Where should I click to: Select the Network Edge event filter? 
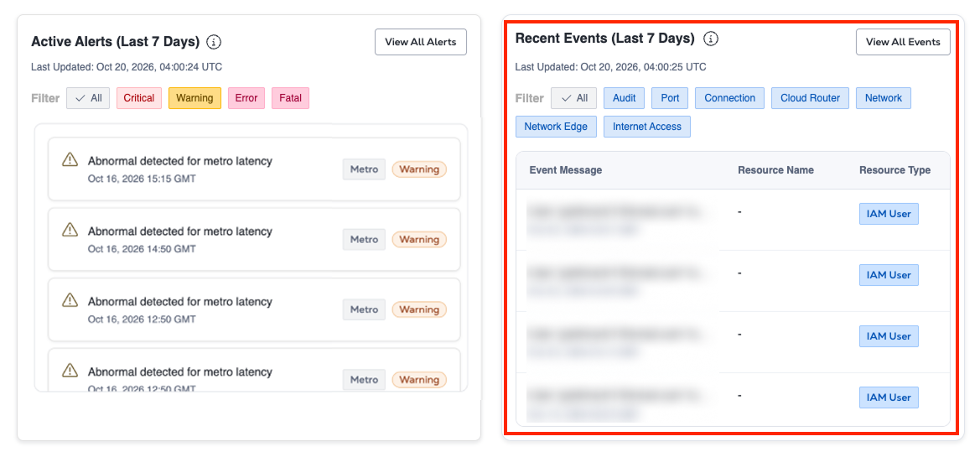tap(556, 127)
